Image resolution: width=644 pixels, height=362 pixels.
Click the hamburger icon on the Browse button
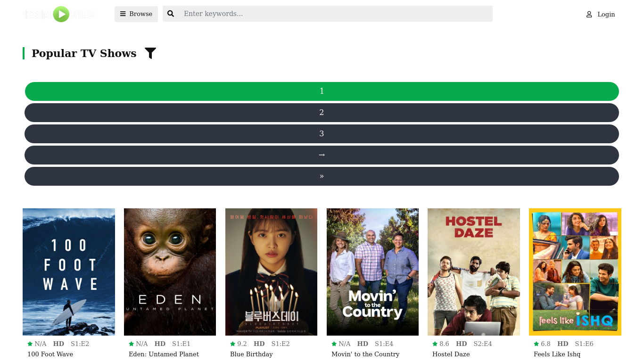coord(124,14)
